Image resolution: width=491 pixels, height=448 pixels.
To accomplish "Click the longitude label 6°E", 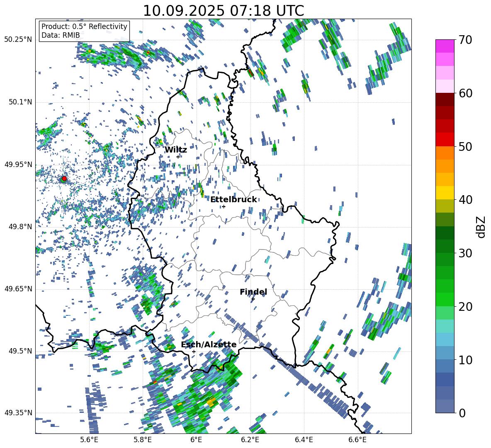I will pos(196,440).
